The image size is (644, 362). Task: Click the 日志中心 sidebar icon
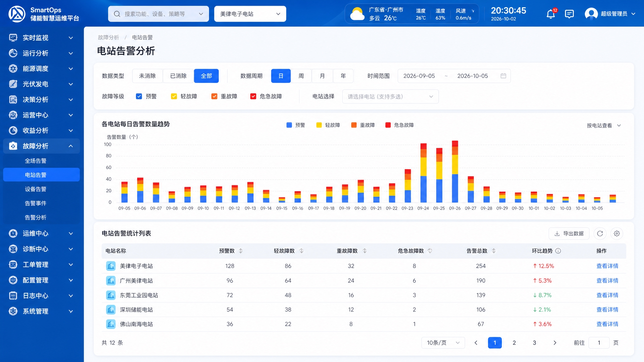point(13,296)
